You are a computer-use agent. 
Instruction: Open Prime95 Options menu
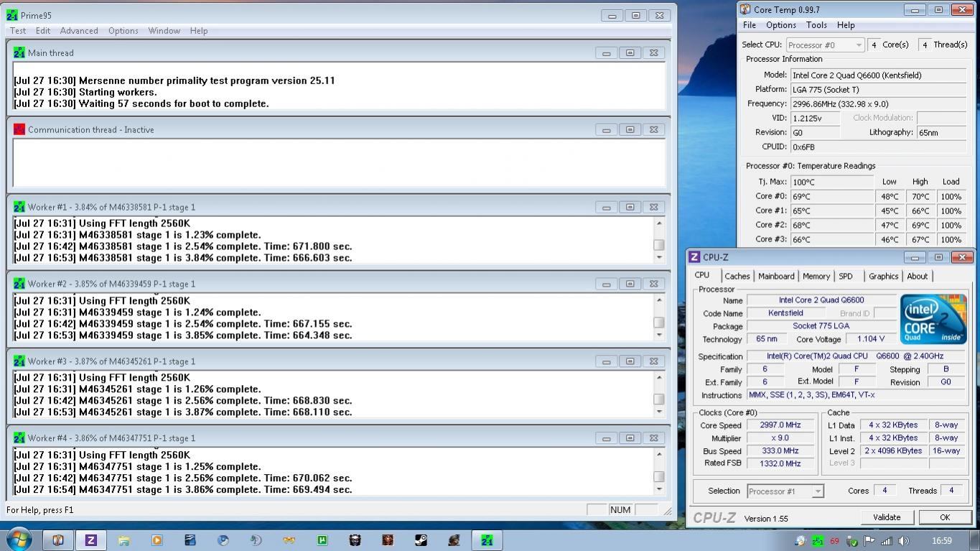123,31
